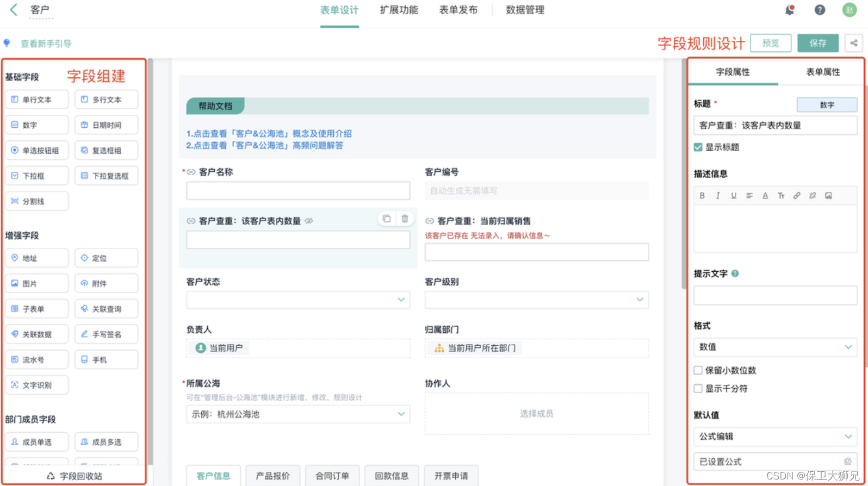
Task: Add a 多行文本 field
Action: click(x=107, y=99)
